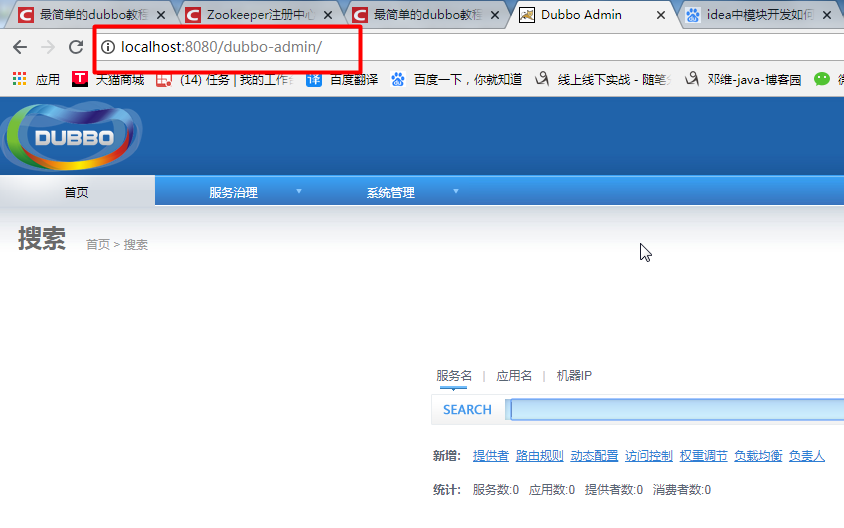Image resolution: width=844 pixels, height=528 pixels.
Task: Select the Dubbo Admin browser tab
Action: (x=592, y=15)
